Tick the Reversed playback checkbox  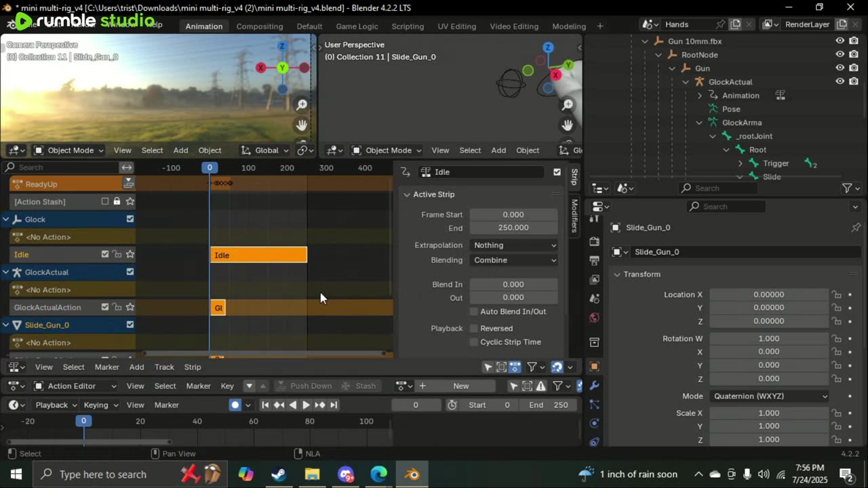[474, 329]
